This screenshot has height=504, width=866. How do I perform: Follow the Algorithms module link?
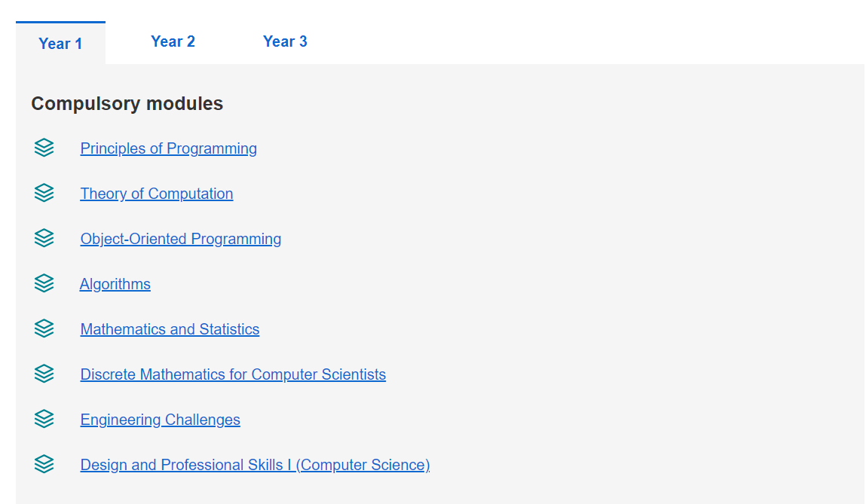coord(115,284)
